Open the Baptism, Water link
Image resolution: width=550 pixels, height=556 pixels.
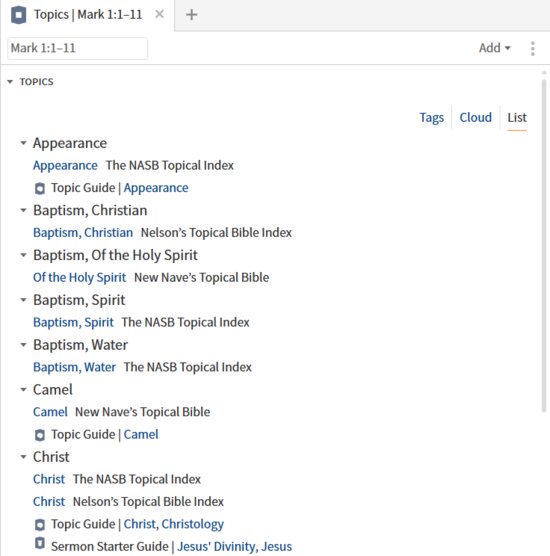74,367
